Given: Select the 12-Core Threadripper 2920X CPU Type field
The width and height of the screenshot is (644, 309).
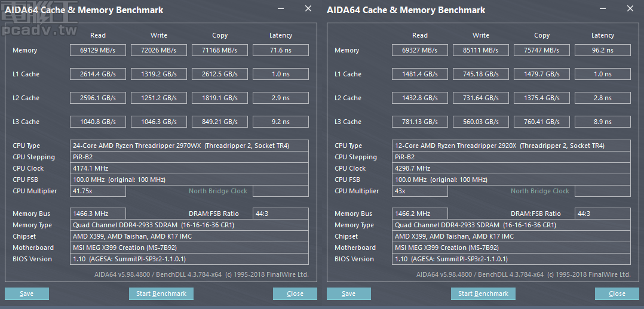Looking at the screenshot, I should pos(511,146).
